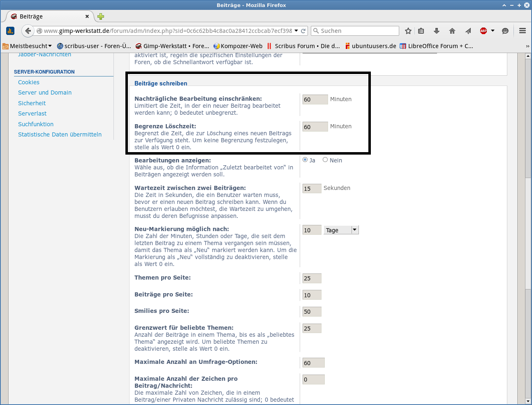Show more bookmarks with the overflow chevron

(x=527, y=46)
